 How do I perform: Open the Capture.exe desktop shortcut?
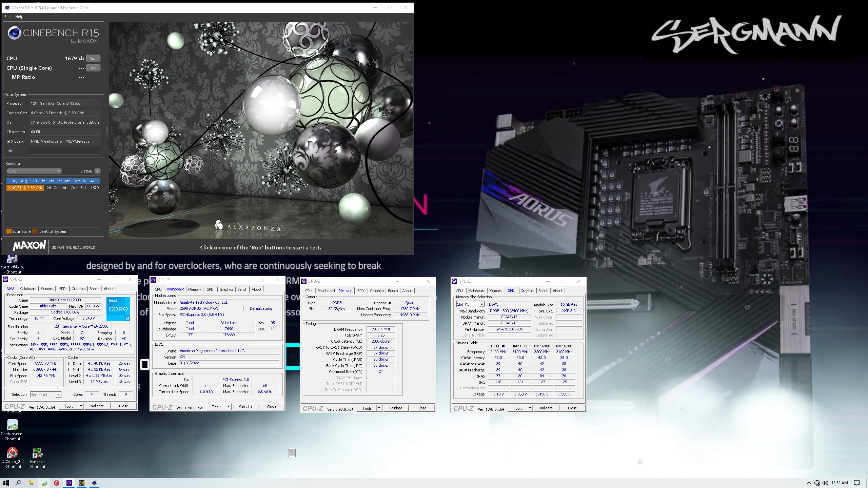(x=13, y=430)
